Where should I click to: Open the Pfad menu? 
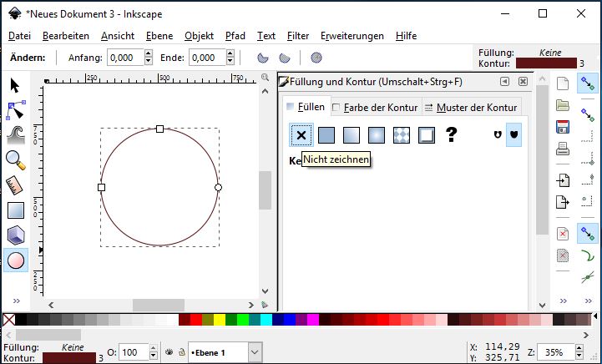coord(235,36)
